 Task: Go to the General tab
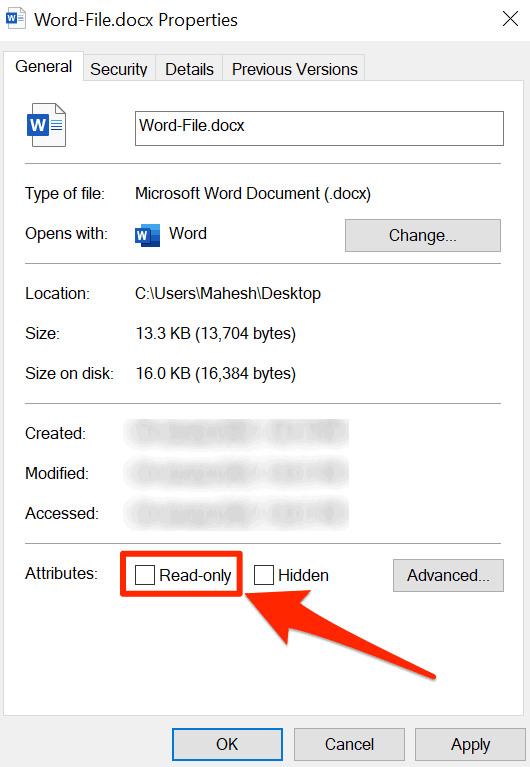(44, 67)
